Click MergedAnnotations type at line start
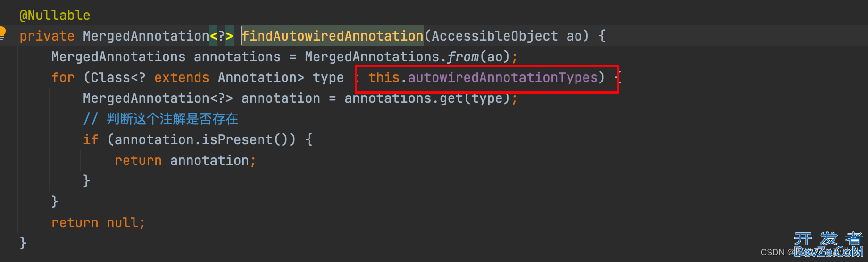This screenshot has height=262, width=868. (x=118, y=57)
